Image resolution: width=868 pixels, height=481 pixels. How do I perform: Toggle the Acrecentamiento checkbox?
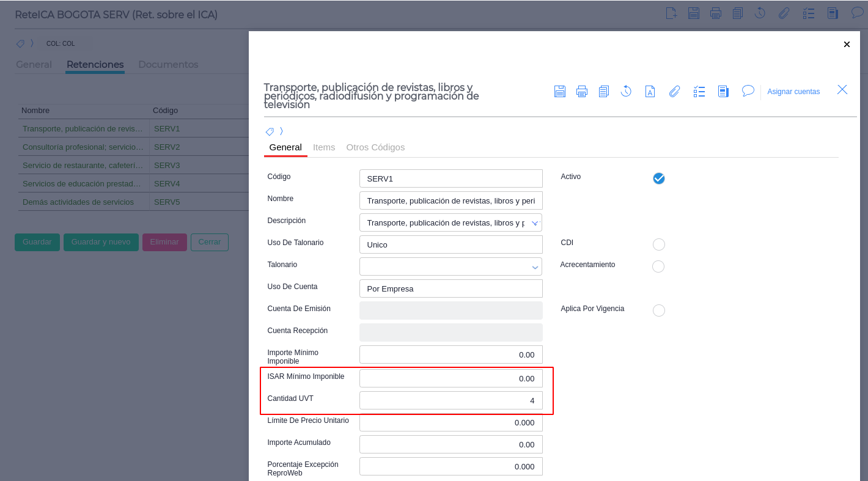pos(658,266)
